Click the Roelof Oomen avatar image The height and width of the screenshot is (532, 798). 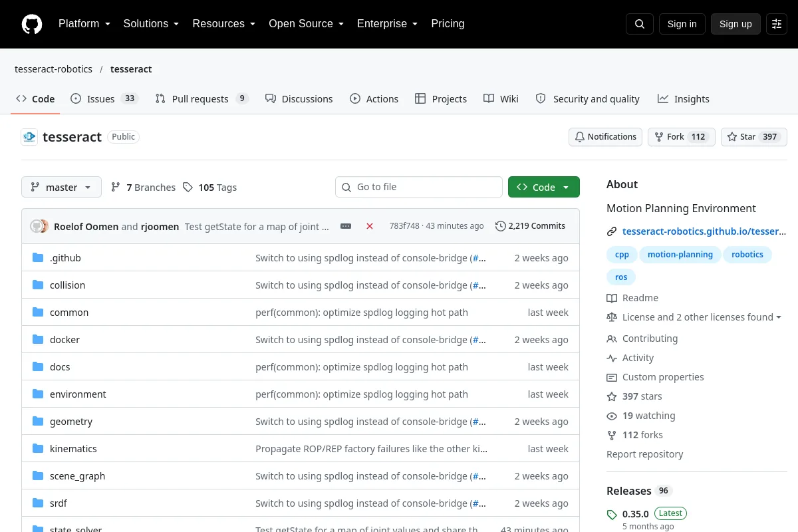click(36, 226)
